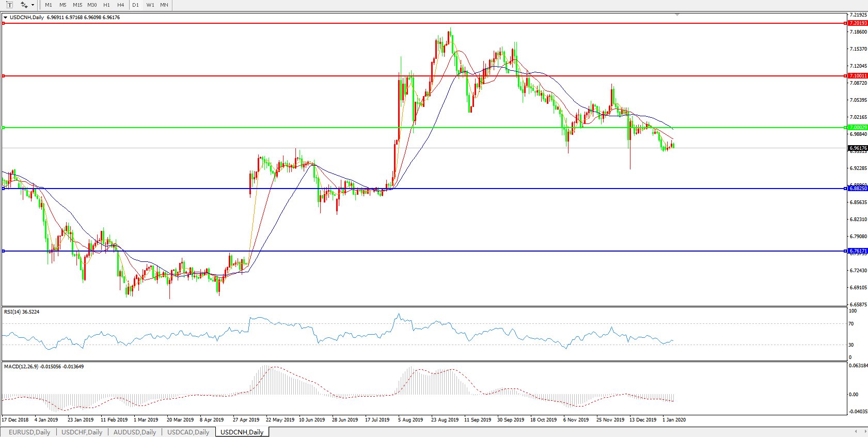Switch to M15 timeframe

coord(77,5)
